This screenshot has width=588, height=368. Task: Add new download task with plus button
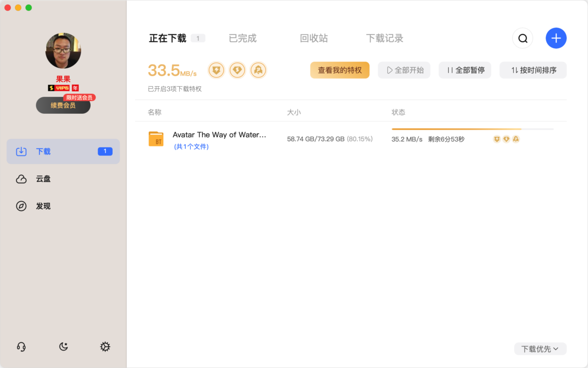click(x=556, y=38)
